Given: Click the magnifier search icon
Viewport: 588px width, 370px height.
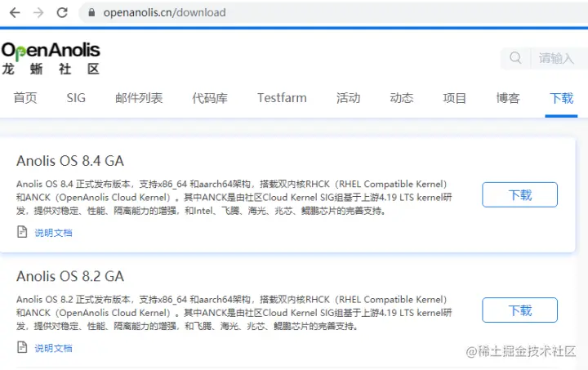Looking at the screenshot, I should click(x=515, y=58).
